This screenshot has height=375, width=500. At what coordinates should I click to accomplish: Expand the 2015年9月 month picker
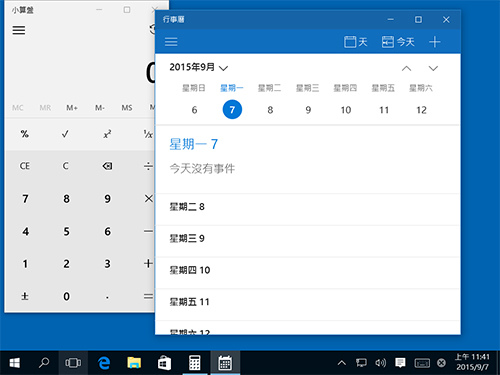[x=199, y=67]
